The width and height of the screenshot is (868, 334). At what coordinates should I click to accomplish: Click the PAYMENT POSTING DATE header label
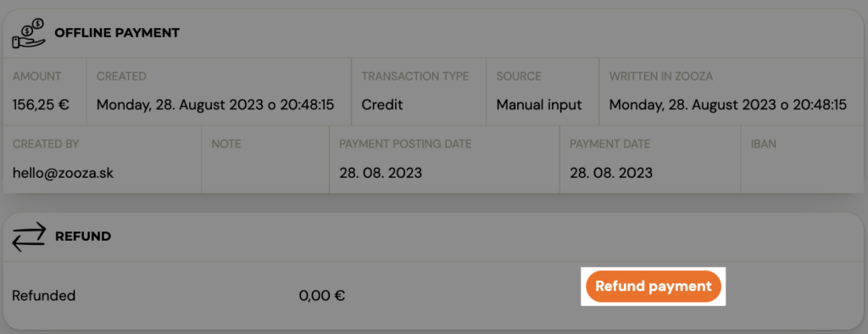tap(405, 144)
